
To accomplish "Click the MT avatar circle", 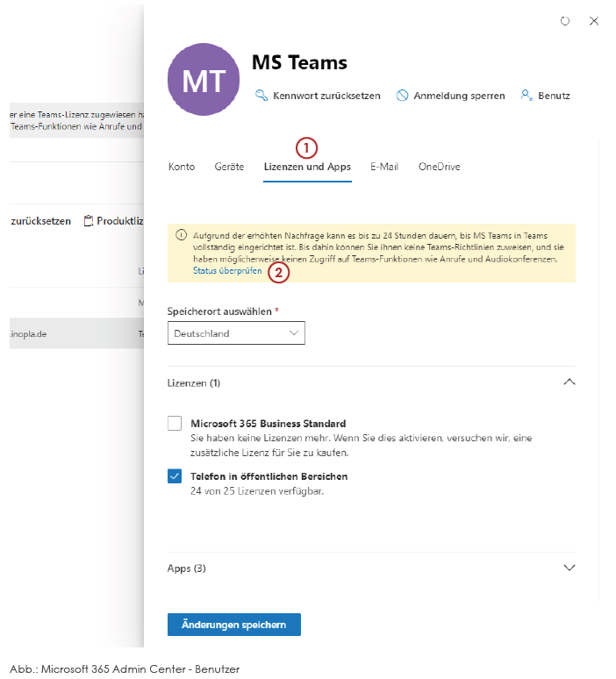I will click(204, 79).
